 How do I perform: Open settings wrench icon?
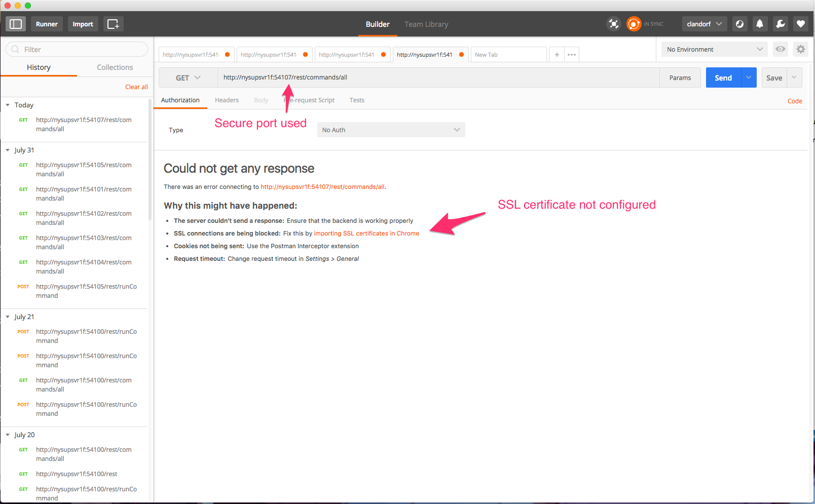pyautogui.click(x=780, y=24)
